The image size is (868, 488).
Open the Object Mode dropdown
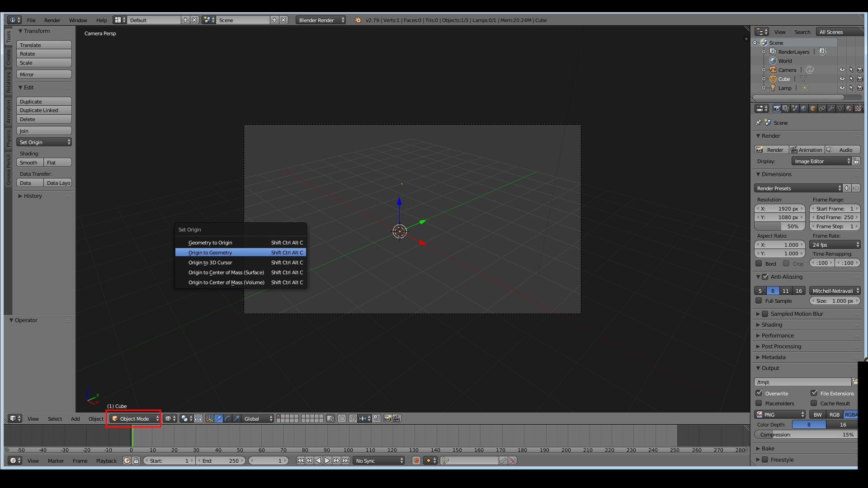[x=135, y=418]
